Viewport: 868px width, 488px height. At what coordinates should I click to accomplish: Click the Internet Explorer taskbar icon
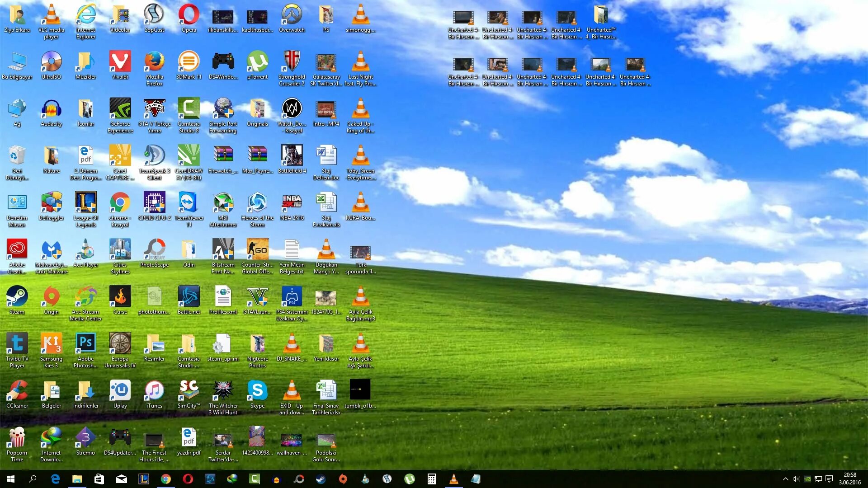click(55, 479)
